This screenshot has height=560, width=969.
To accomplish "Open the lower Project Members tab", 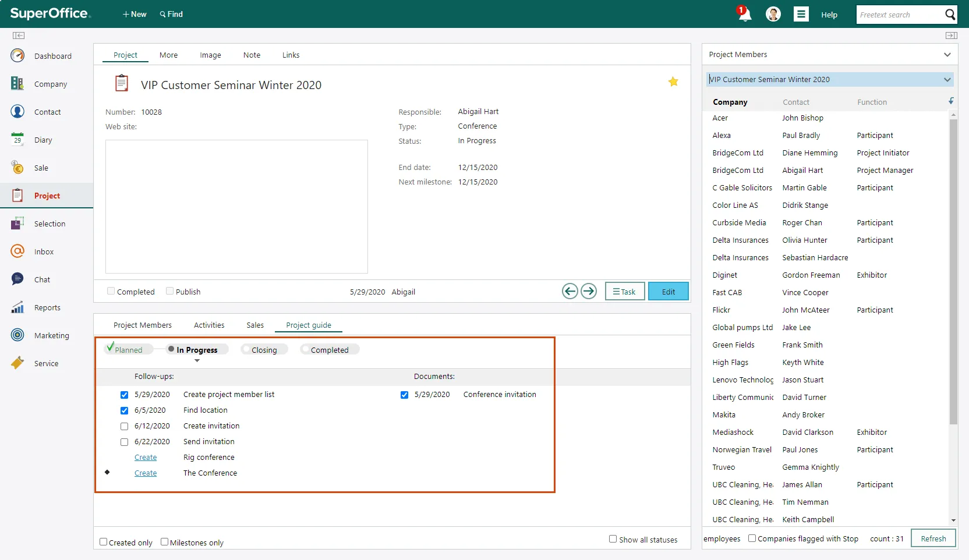I will click(143, 325).
